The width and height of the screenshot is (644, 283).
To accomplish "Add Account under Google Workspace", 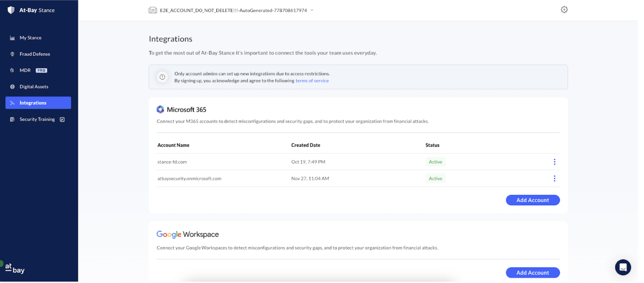I will click(x=533, y=273).
